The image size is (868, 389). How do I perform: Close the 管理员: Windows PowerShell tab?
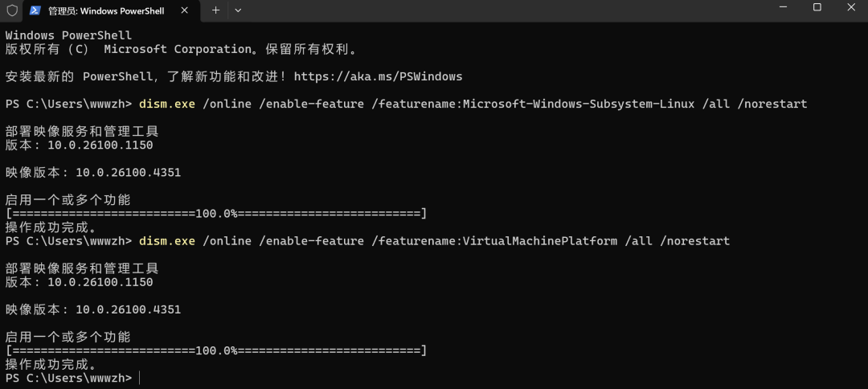click(x=189, y=10)
